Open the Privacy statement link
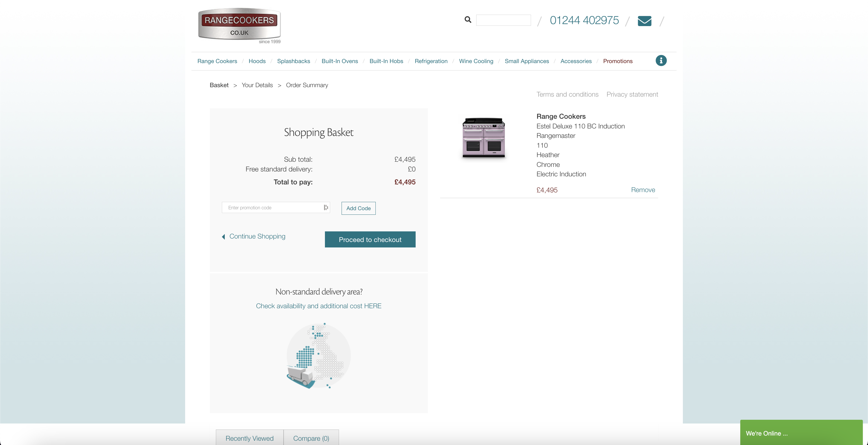Viewport: 868px width, 445px height. (x=632, y=95)
